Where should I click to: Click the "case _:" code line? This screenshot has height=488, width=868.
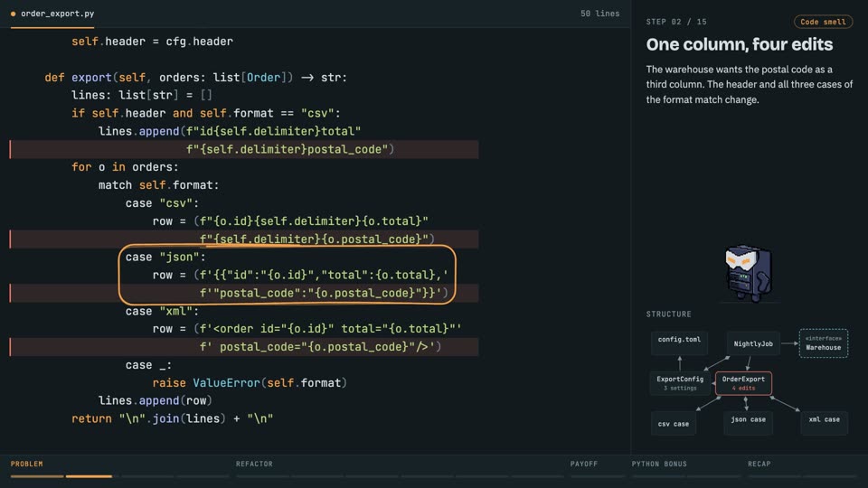pyautogui.click(x=148, y=365)
